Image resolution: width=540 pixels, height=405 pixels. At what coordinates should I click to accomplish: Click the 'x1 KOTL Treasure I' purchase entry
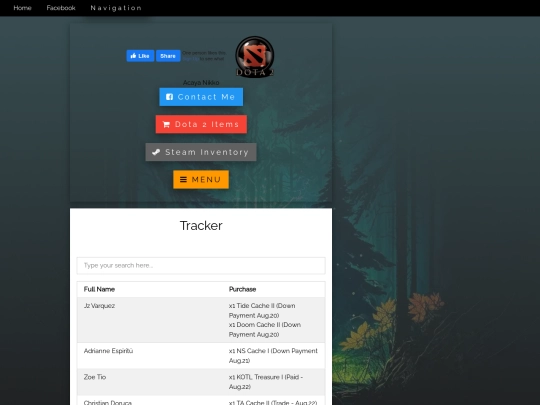(x=266, y=382)
